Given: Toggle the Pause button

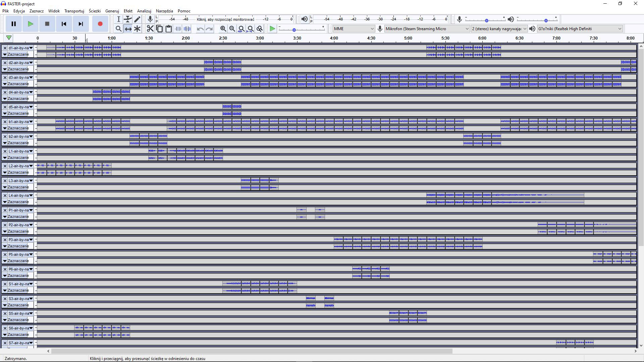Looking at the screenshot, I should click(13, 24).
